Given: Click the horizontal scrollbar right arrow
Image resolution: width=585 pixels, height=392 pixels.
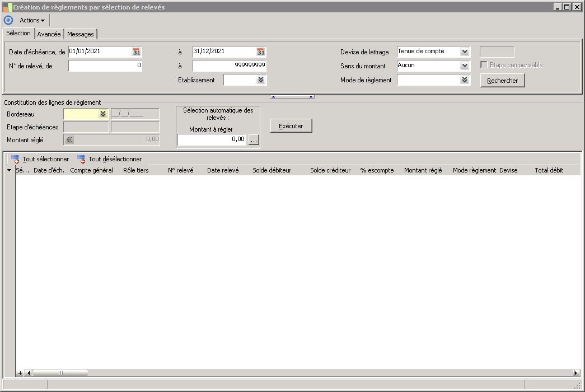Looking at the screenshot, I should click(576, 373).
